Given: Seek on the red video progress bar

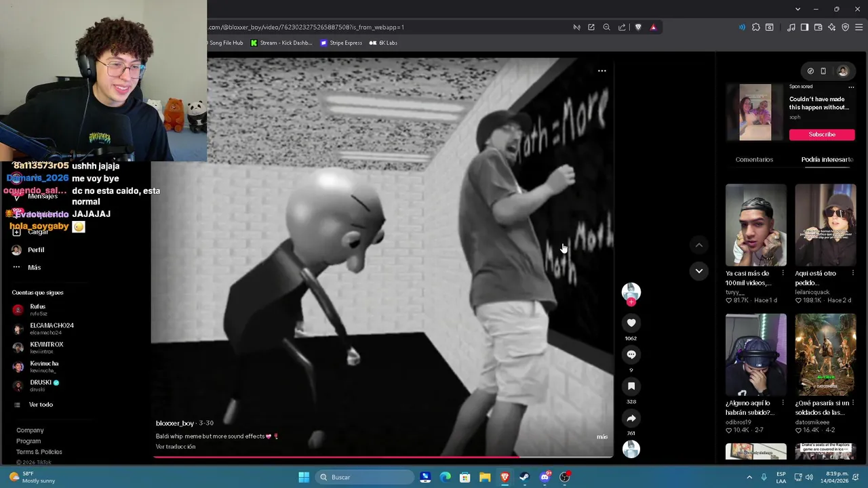Looking at the screenshot, I should click(383, 457).
